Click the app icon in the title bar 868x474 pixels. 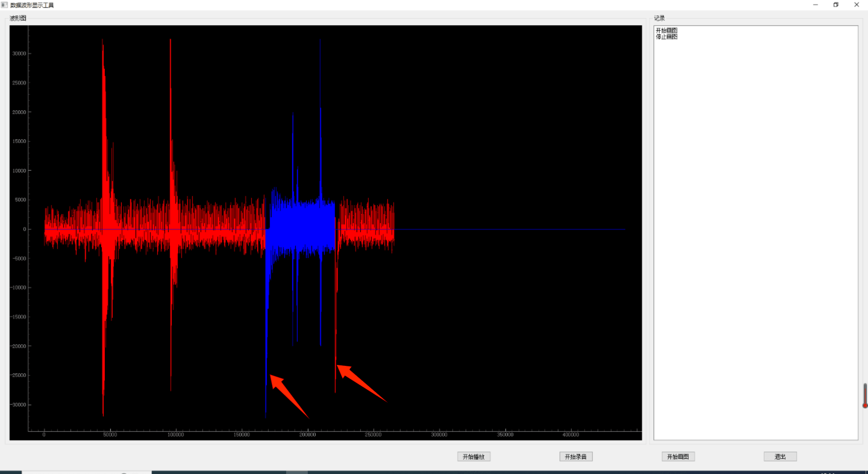point(5,5)
